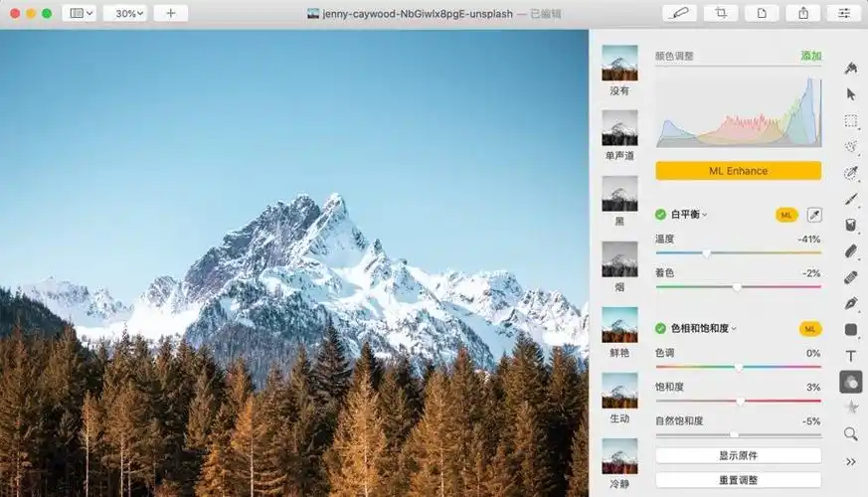Open the adjustment sliders settings icon
The image size is (868, 497).
pyautogui.click(x=844, y=13)
